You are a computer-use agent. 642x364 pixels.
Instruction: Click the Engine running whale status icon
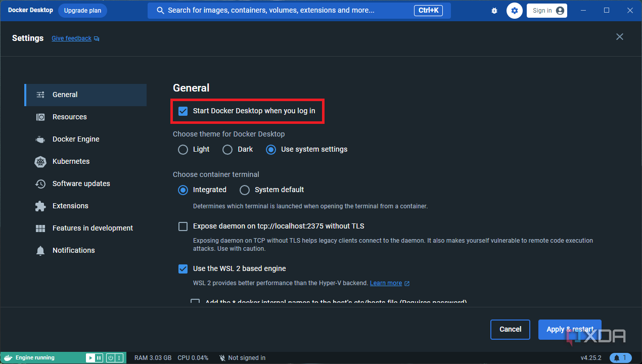[x=8, y=358]
